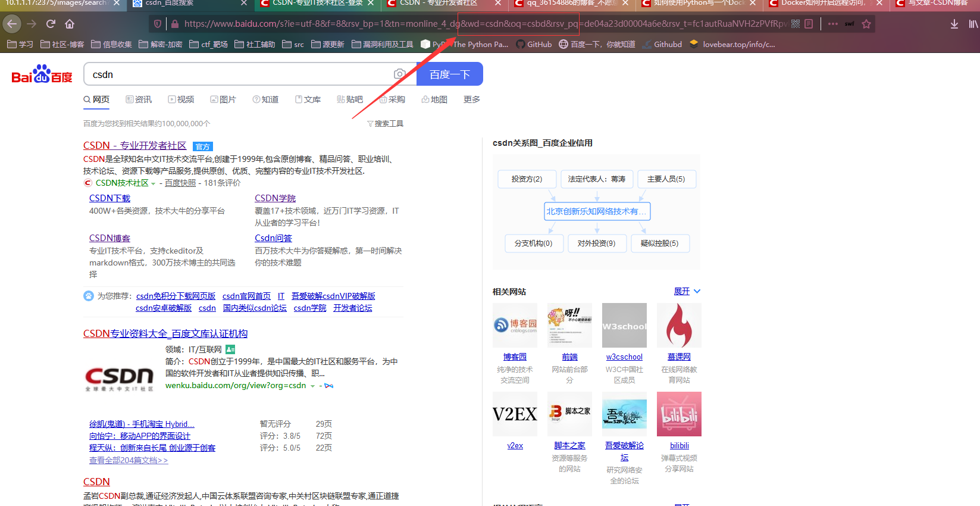Switch to the 图片 search tab
The width and height of the screenshot is (980, 506).
(x=223, y=99)
